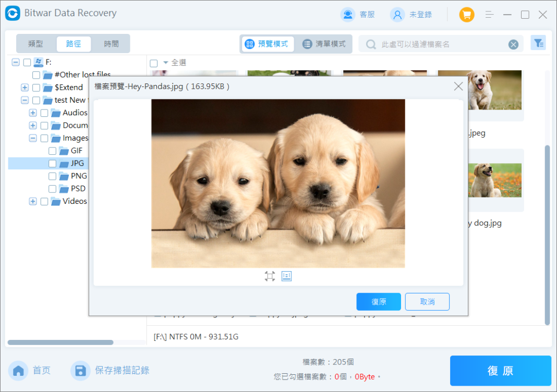Check the 全選 select-all checkbox
The height and width of the screenshot is (392, 557).
pyautogui.click(x=153, y=62)
